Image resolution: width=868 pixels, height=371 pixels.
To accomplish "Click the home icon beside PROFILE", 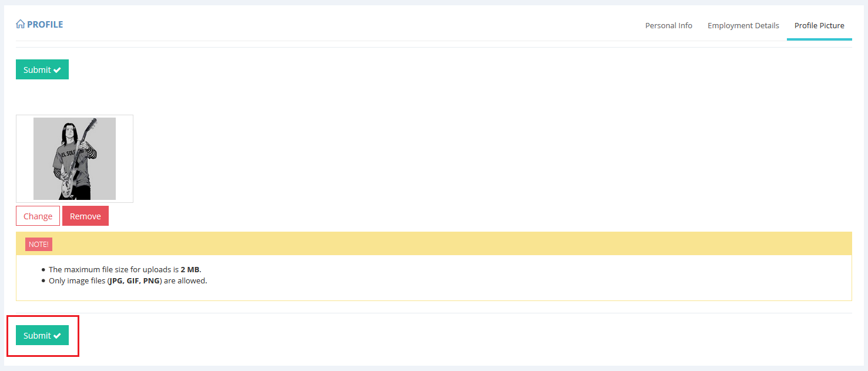I will click(20, 25).
